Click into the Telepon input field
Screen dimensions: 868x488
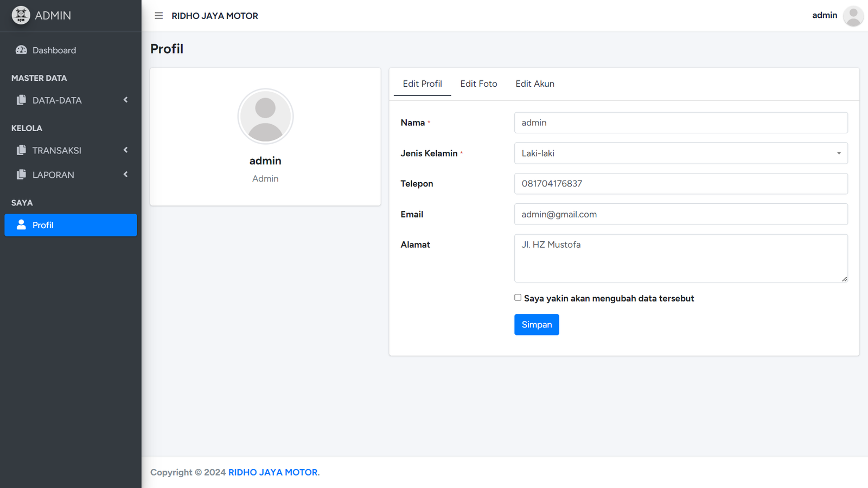coord(680,184)
